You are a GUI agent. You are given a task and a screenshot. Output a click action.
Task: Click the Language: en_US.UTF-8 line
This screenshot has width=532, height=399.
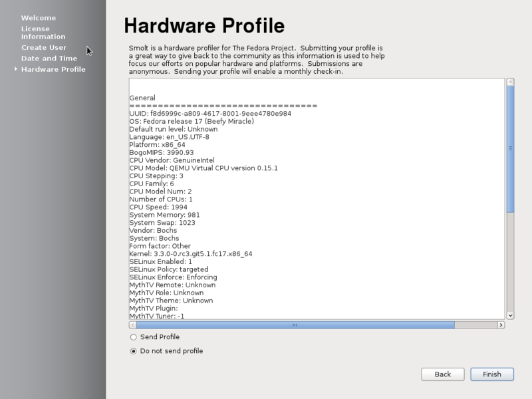(x=170, y=137)
